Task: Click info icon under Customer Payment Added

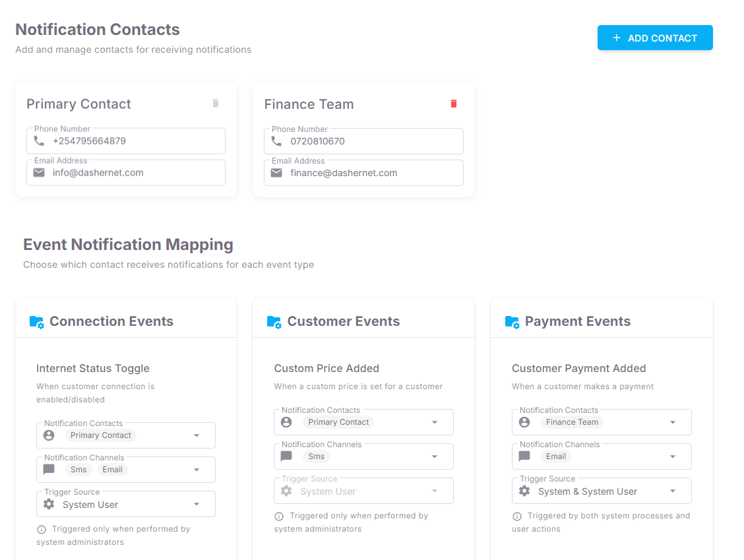Action: pyautogui.click(x=517, y=516)
